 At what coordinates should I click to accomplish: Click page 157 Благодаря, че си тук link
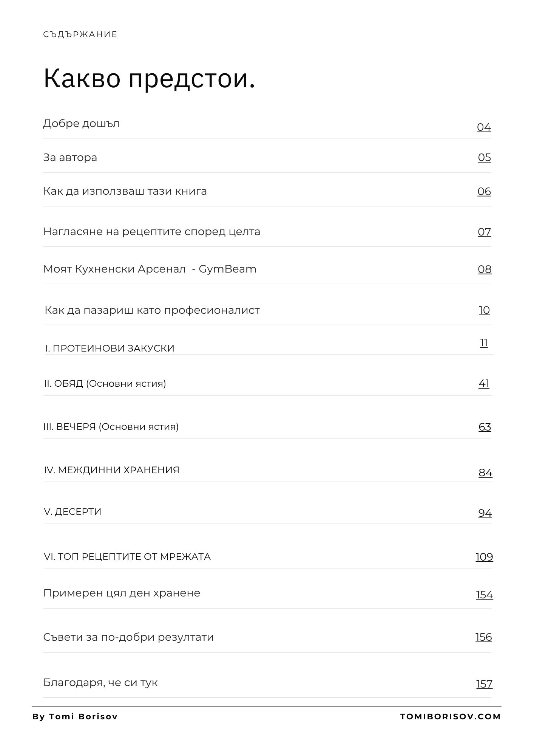click(485, 684)
